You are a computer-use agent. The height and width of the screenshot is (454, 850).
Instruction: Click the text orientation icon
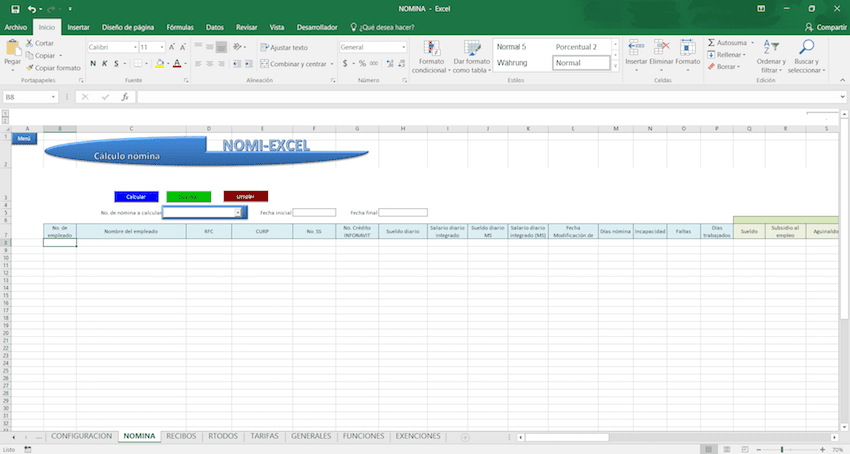pyautogui.click(x=237, y=47)
